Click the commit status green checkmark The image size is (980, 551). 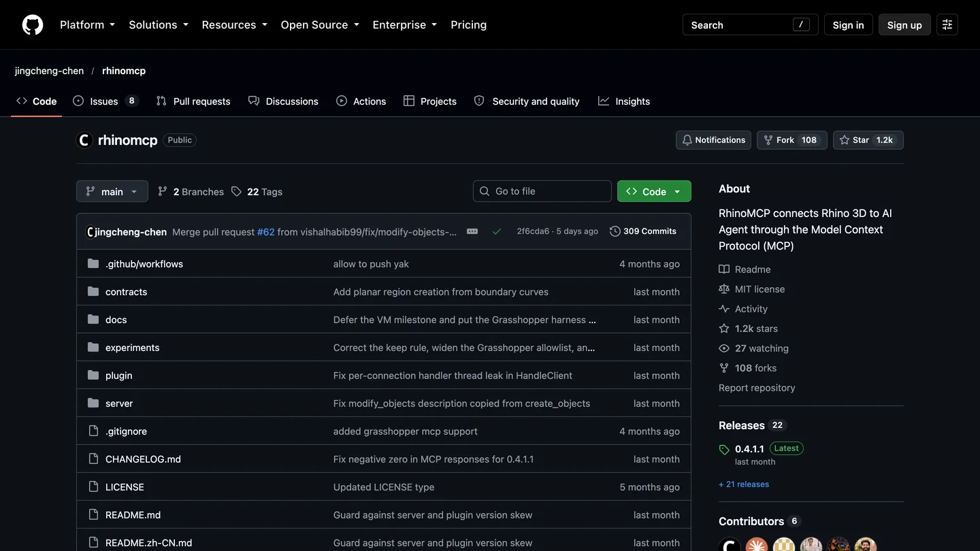497,231
